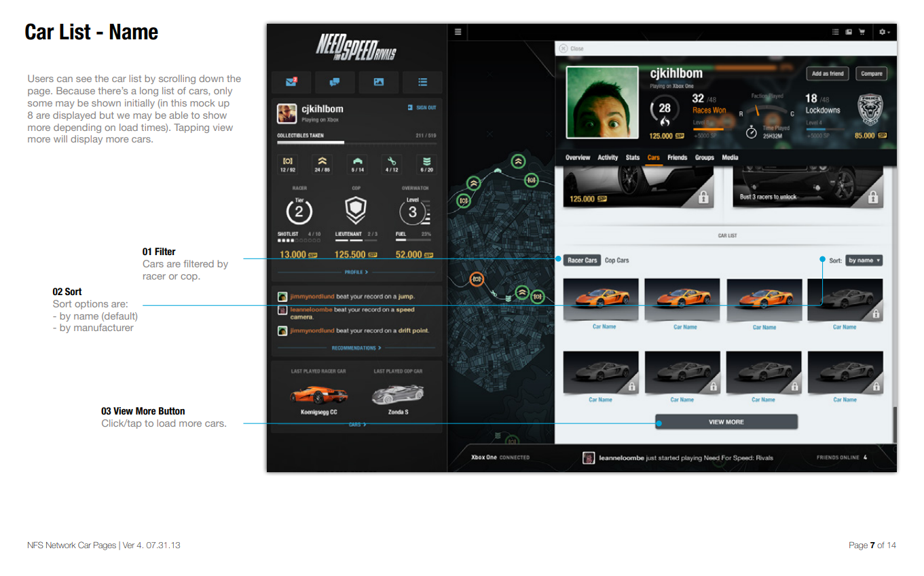Click the hamburger menu icon above the map
This screenshot has width=924, height=576.
(x=458, y=32)
